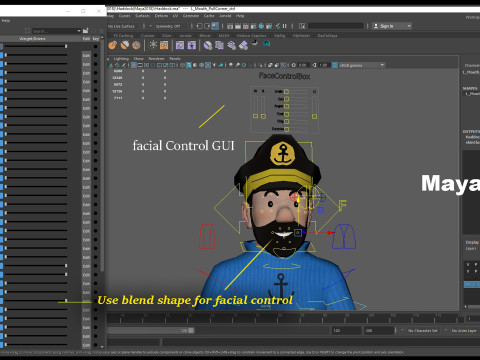
Task: Click the time range slider handle
Action: [x=191, y=330]
